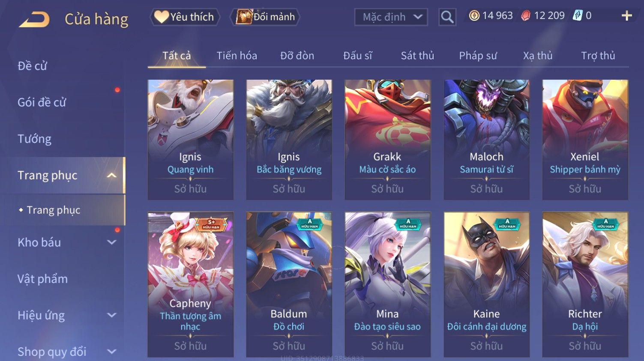Viewport: 644px width, 361px height.
Task: Switch to the Tiến hóa tab
Action: pos(237,56)
